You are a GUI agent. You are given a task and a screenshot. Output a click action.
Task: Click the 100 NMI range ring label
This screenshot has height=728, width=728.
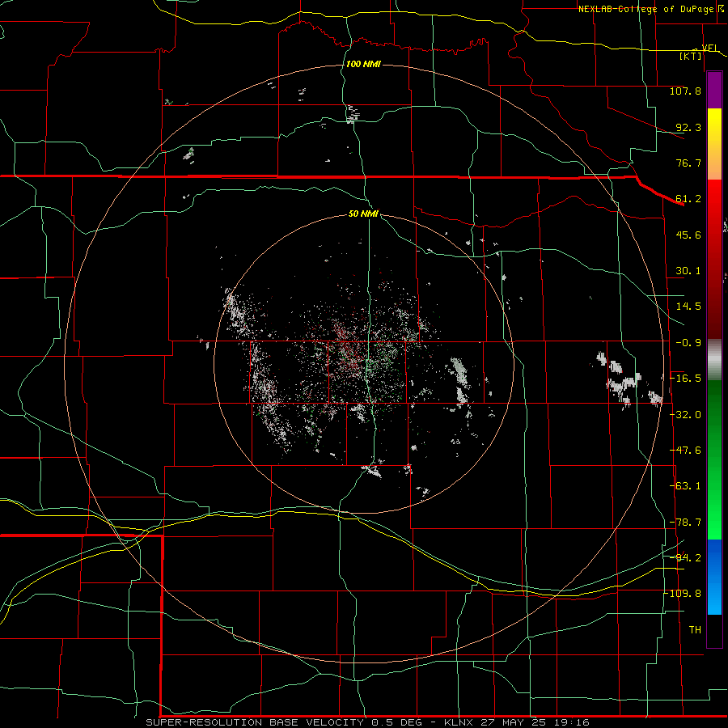tap(363, 64)
